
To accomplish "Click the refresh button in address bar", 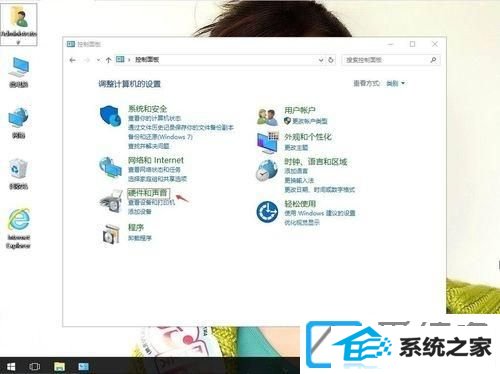I will pyautogui.click(x=331, y=60).
